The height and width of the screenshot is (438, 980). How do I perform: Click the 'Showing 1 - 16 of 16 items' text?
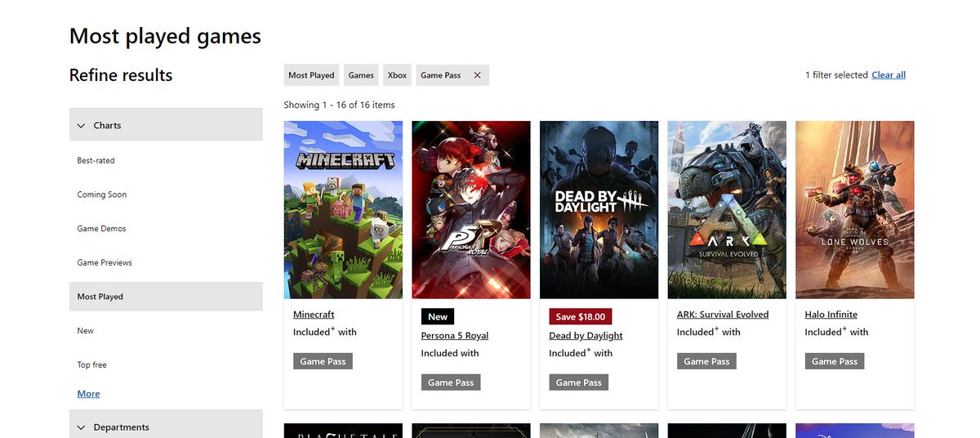[339, 105]
